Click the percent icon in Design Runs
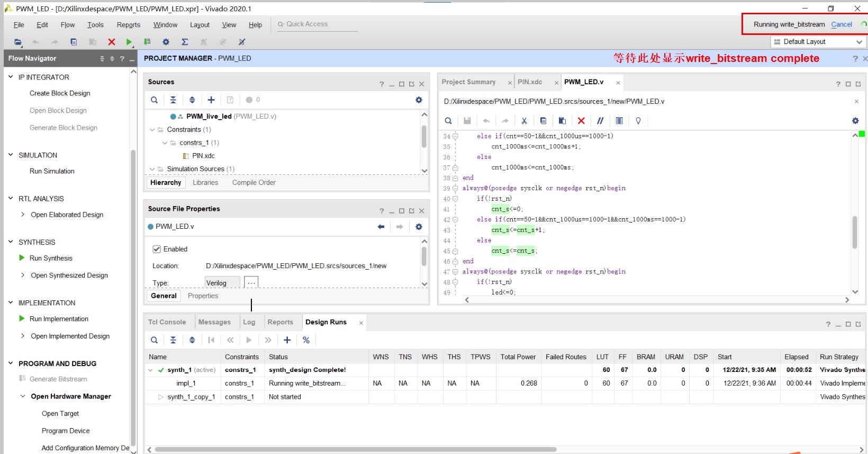The width and height of the screenshot is (868, 454). point(306,340)
